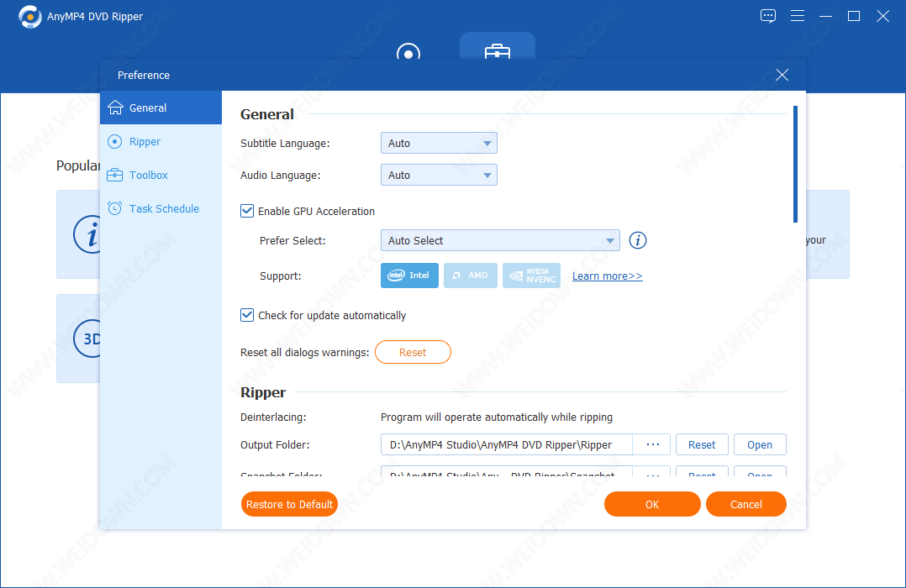Click the AnyMP4 DVD Ripper logo
Image resolution: width=906 pixels, height=588 pixels.
pyautogui.click(x=30, y=16)
